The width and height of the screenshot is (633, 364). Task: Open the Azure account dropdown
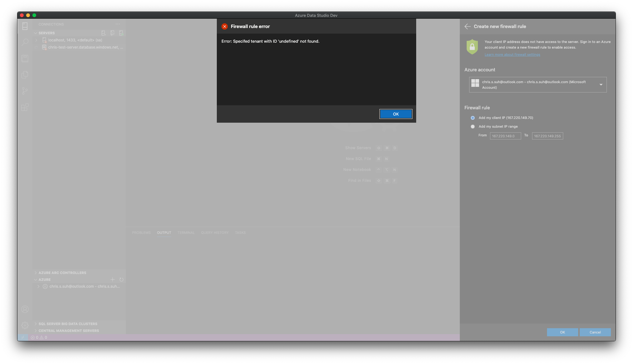tap(601, 84)
